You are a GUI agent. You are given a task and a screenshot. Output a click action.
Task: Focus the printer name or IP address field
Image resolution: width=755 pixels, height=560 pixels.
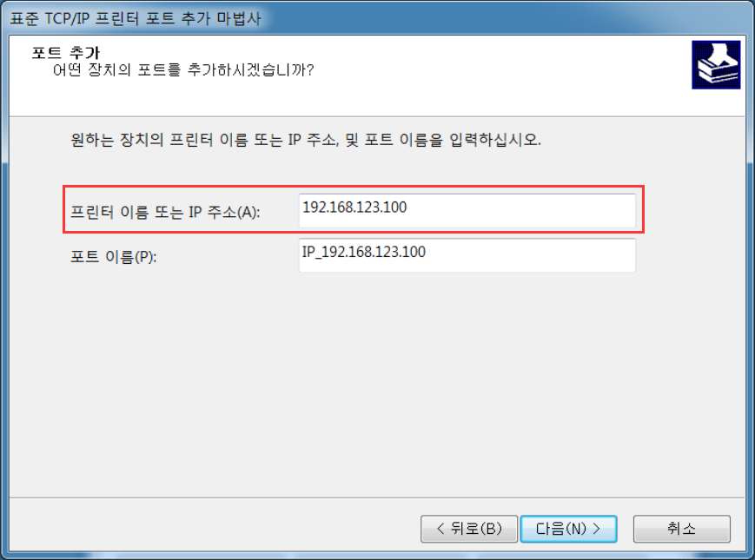click(467, 211)
